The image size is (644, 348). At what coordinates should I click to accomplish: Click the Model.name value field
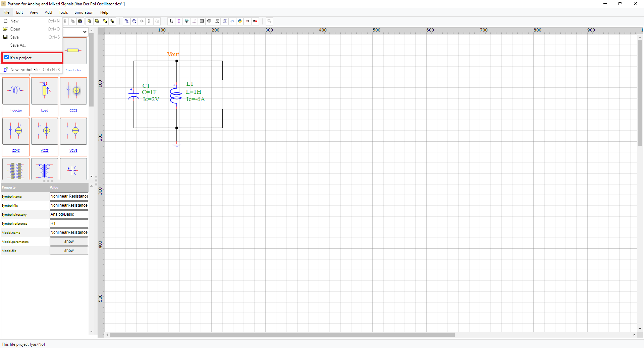[69, 232]
